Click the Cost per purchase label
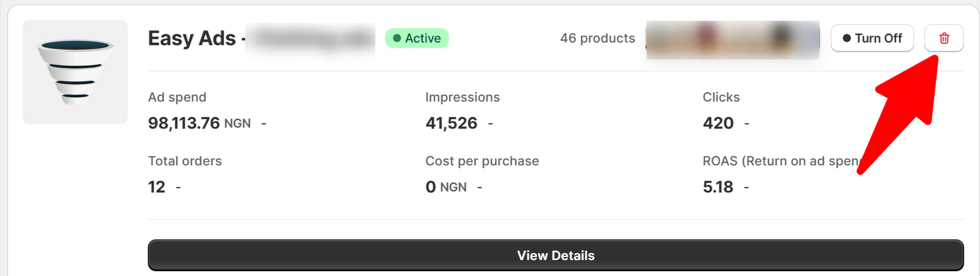The height and width of the screenshot is (276, 980). pyautogui.click(x=482, y=161)
